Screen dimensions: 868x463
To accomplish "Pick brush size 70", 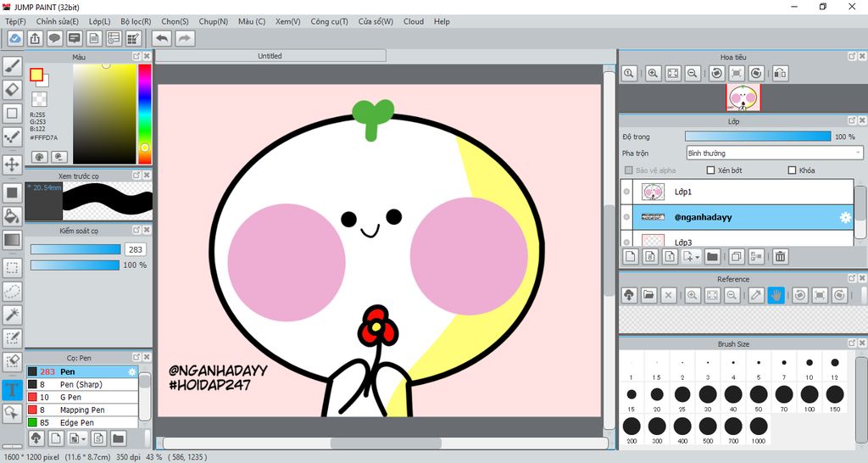I will coord(784,398).
